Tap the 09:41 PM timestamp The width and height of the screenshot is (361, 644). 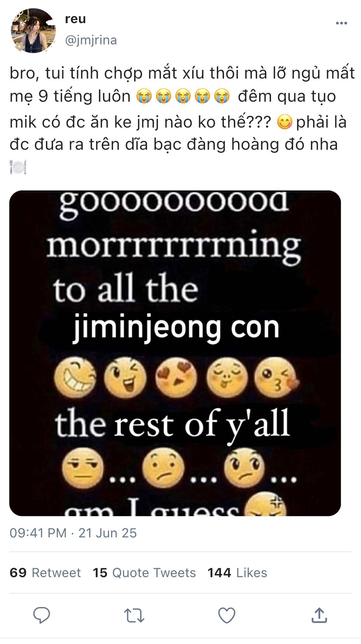(x=38, y=533)
